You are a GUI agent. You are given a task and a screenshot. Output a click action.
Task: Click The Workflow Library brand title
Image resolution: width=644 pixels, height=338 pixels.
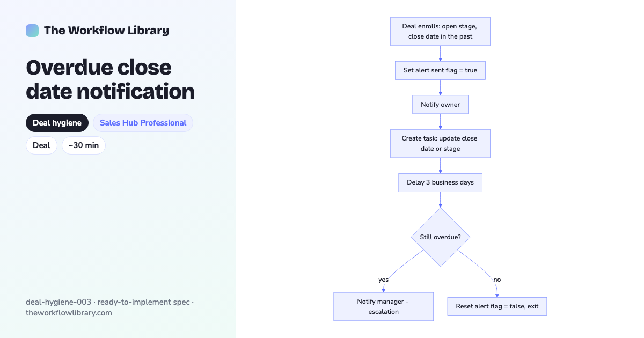click(106, 31)
